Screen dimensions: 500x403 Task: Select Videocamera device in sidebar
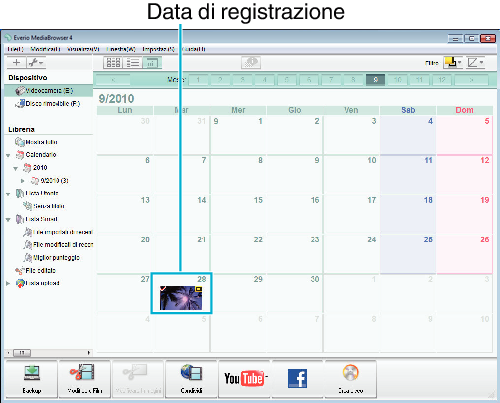point(49,90)
